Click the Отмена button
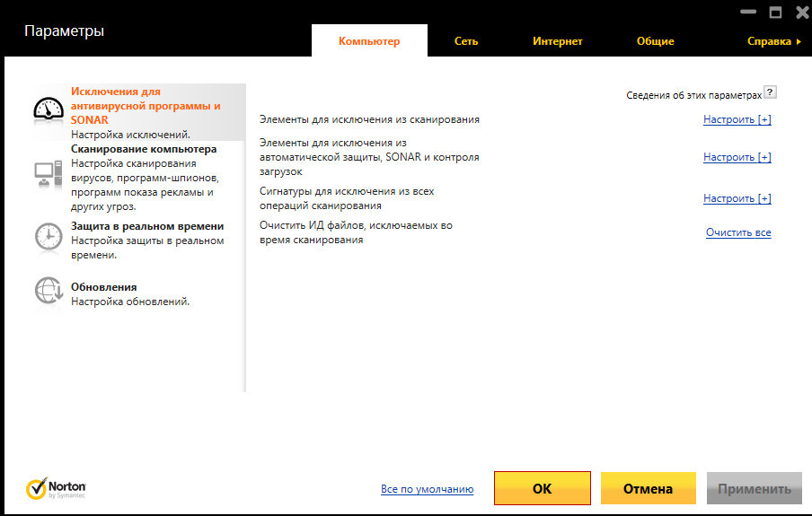The image size is (812, 516). click(x=648, y=489)
